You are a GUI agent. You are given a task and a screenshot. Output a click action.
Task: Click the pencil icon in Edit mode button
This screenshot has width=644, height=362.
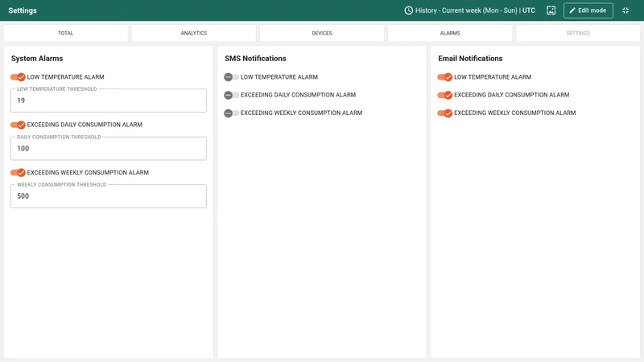(572, 10)
